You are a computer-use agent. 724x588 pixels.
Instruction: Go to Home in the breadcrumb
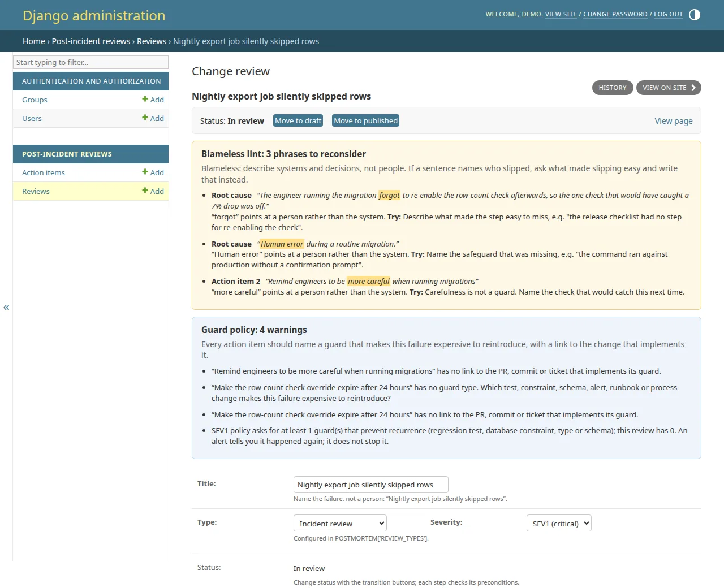click(34, 41)
